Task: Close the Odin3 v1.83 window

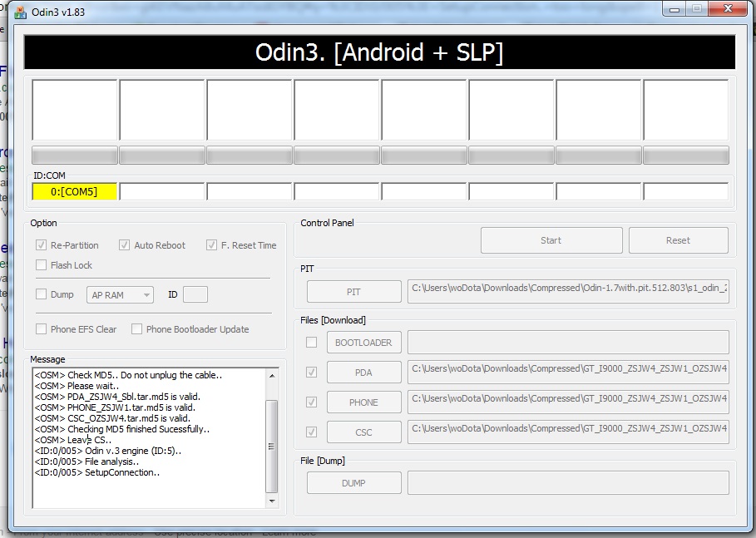Action: pos(728,8)
